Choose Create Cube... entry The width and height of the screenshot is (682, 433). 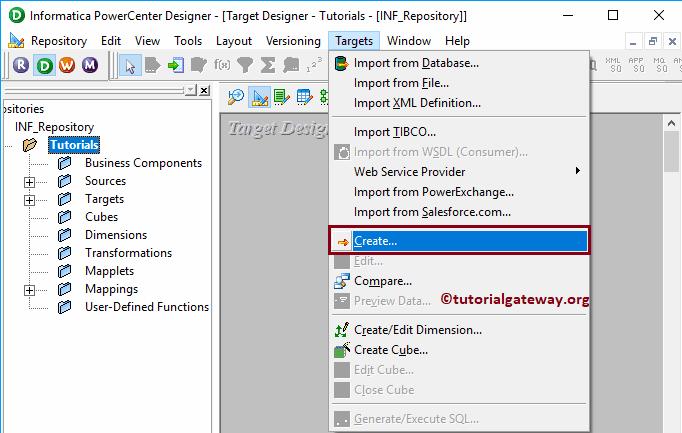pos(459,350)
